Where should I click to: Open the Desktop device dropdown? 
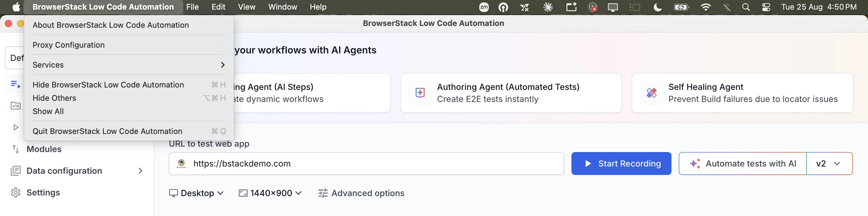pyautogui.click(x=196, y=193)
